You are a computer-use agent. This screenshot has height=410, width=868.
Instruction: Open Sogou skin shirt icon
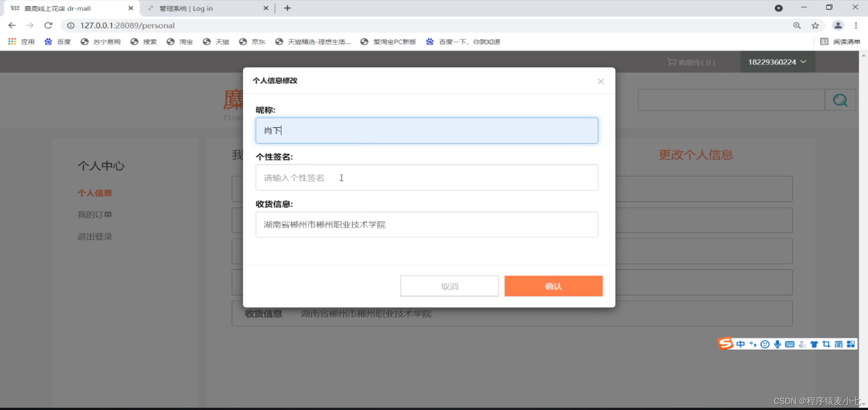click(x=814, y=344)
